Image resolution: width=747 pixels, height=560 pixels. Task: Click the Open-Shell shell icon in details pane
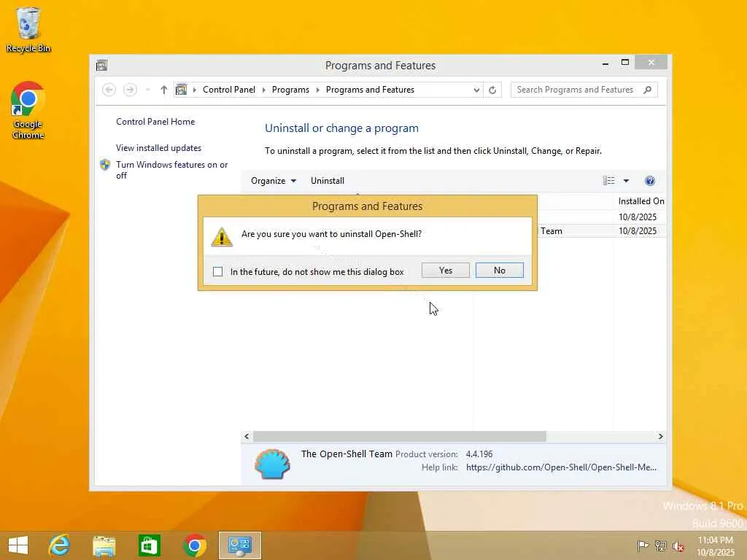pos(272,464)
